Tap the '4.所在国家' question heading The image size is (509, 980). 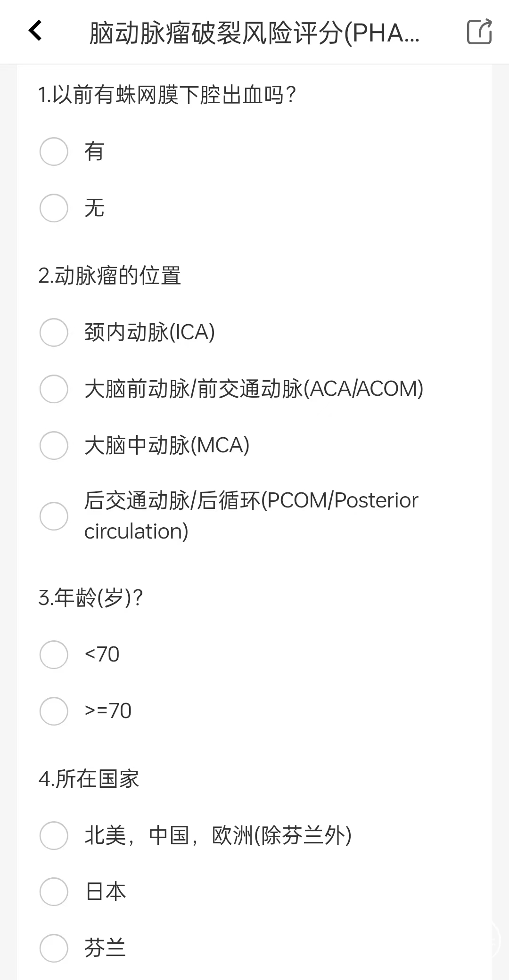(x=89, y=779)
